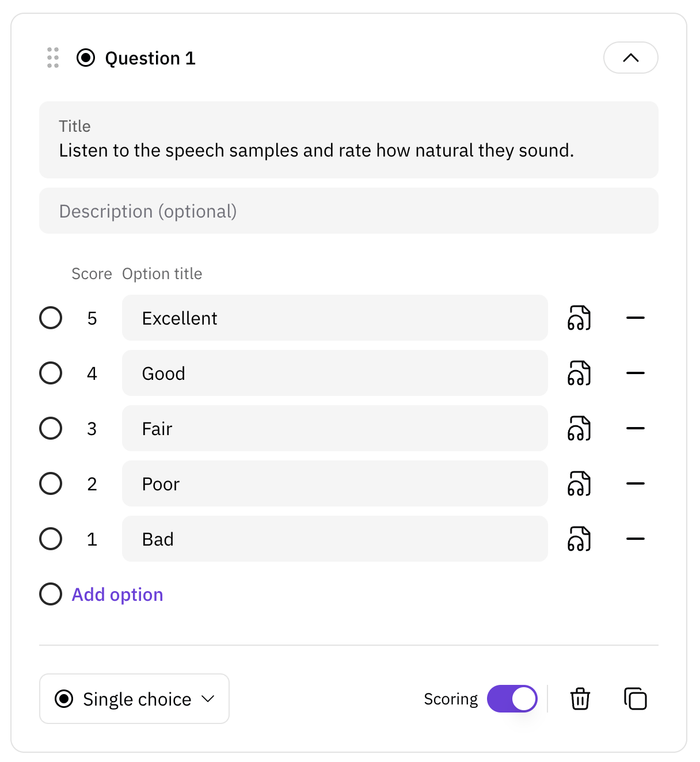This screenshot has height=762, width=700.
Task: Attach audio file to Poor option
Action: tap(579, 483)
